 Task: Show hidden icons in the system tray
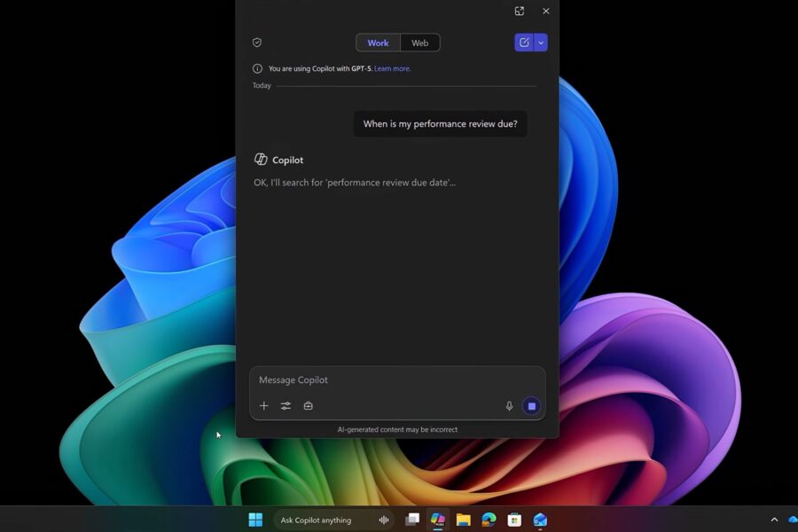coord(774,520)
